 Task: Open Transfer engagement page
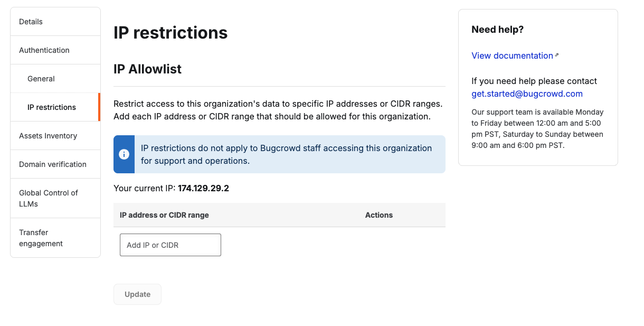click(55, 238)
